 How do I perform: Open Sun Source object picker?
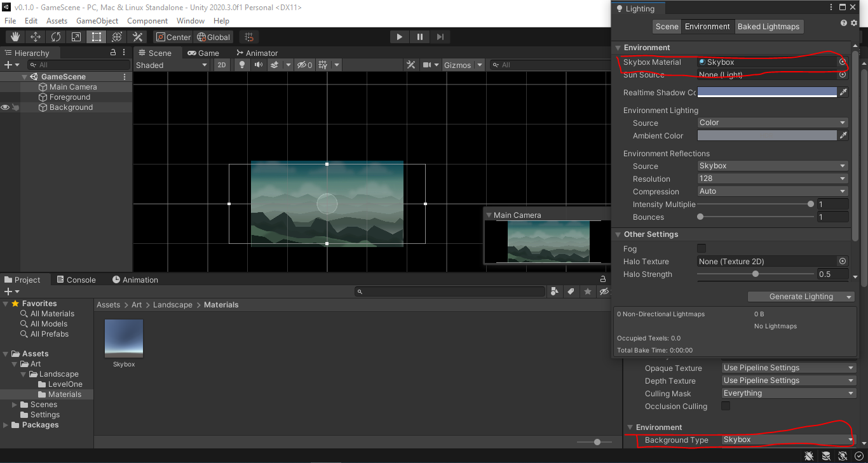(x=843, y=74)
